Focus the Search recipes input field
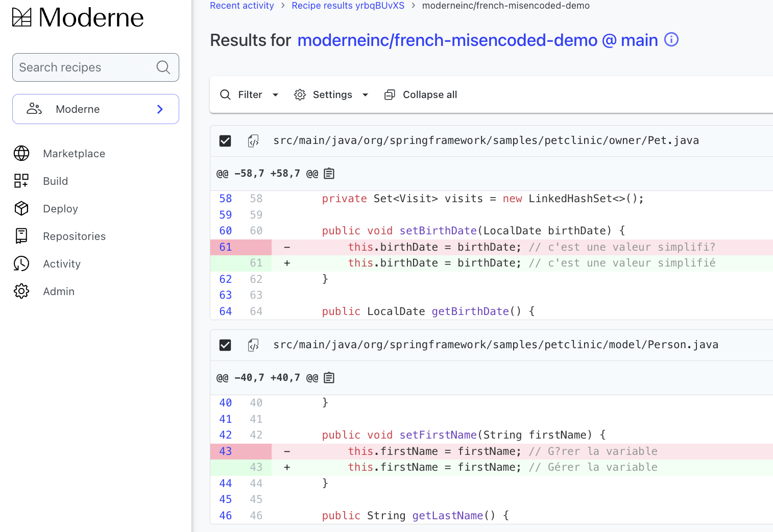Screen dimensions: 773x532 click(95, 67)
